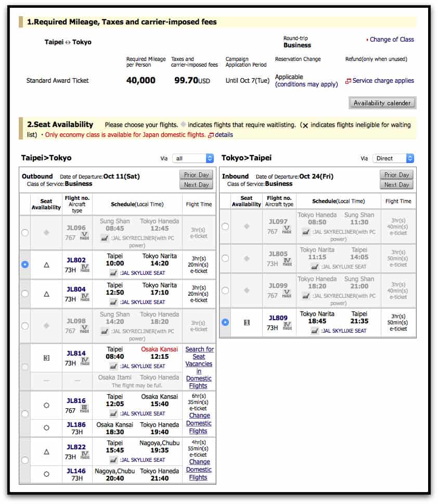
Task: Open flight number JL816 link
Action: 76,400
